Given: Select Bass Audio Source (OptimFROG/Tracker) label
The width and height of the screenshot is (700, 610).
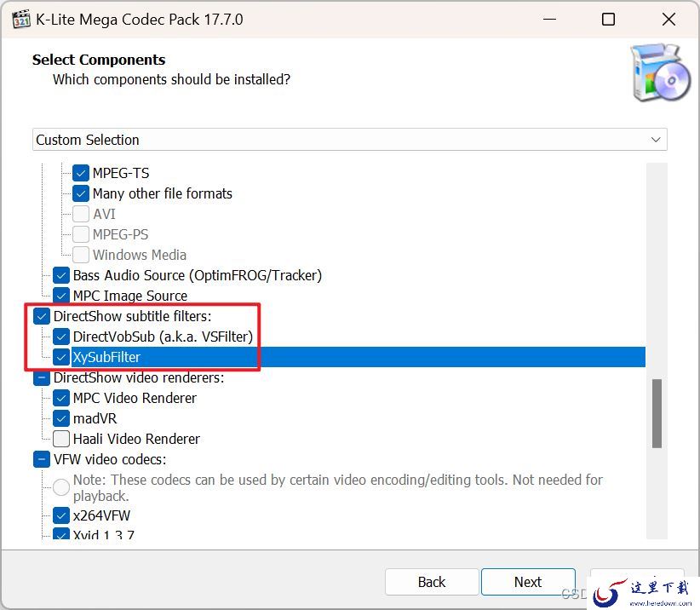Looking at the screenshot, I should [x=198, y=275].
